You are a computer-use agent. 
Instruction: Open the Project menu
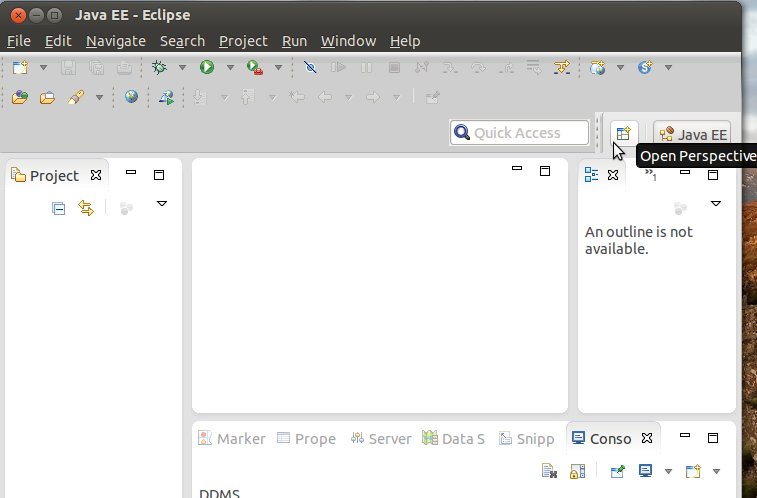click(x=243, y=41)
